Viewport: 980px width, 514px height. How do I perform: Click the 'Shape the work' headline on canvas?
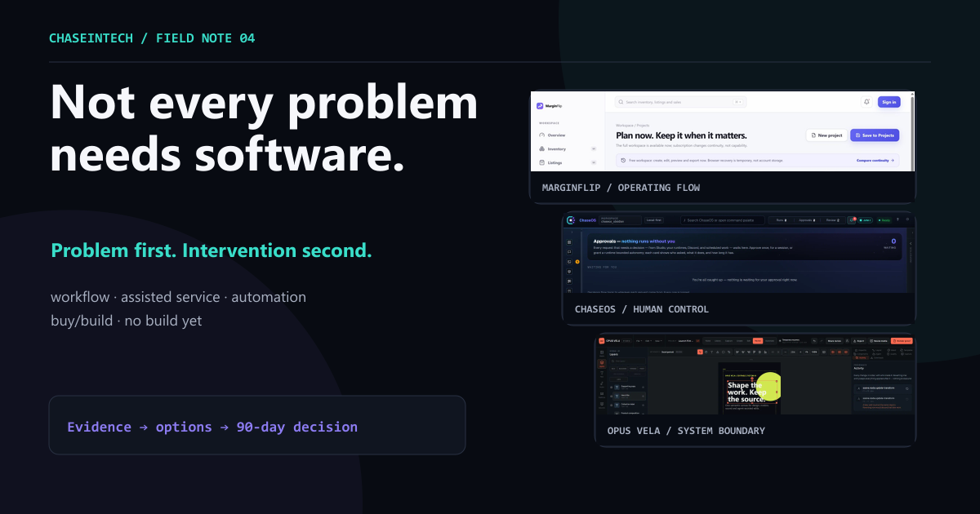[x=746, y=392]
